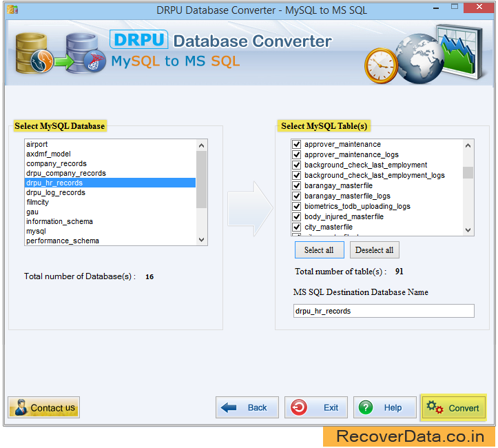Minimize the converter window

click(436, 8)
